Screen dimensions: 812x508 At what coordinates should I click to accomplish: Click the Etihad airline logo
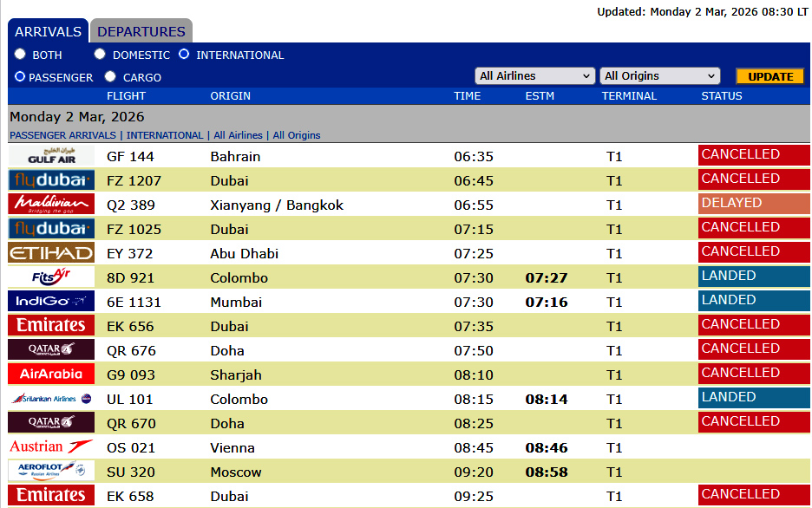pos(51,253)
